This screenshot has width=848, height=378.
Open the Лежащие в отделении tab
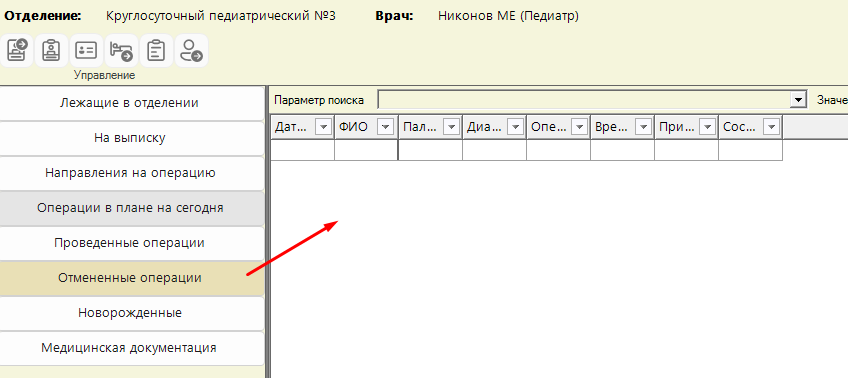(132, 103)
